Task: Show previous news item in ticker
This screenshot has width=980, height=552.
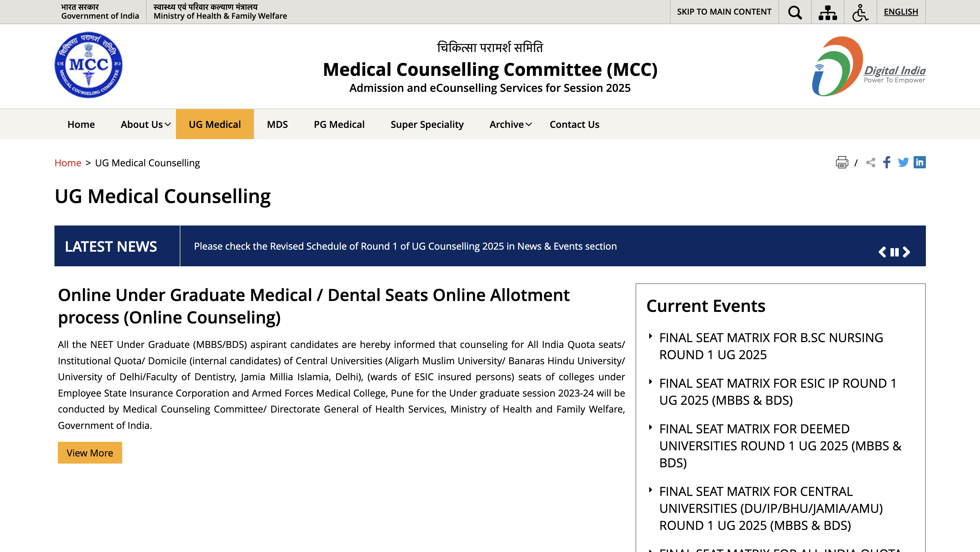Action: click(x=882, y=252)
